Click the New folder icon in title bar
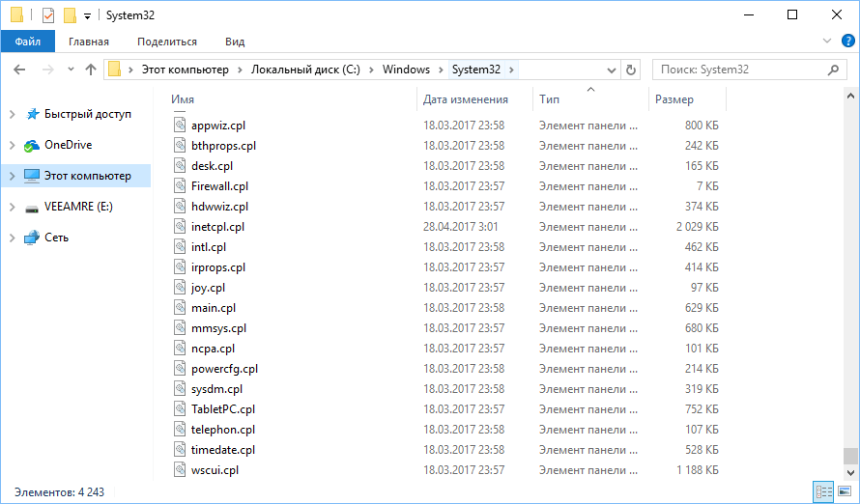The image size is (860, 504). coord(70,15)
